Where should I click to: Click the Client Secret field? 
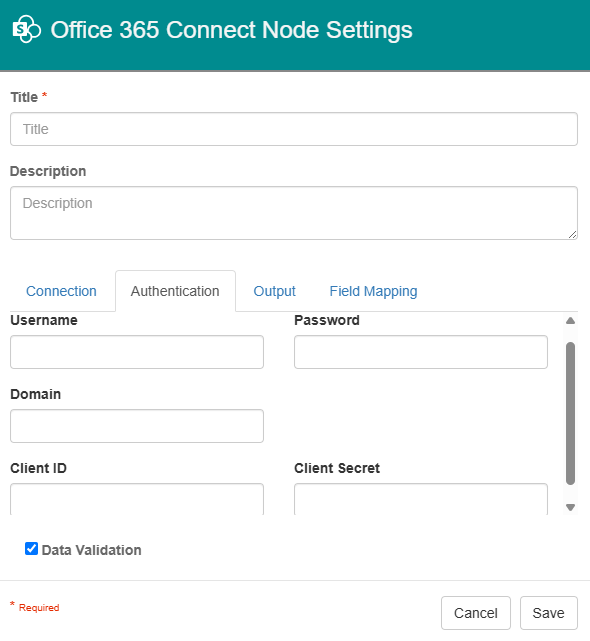421,499
